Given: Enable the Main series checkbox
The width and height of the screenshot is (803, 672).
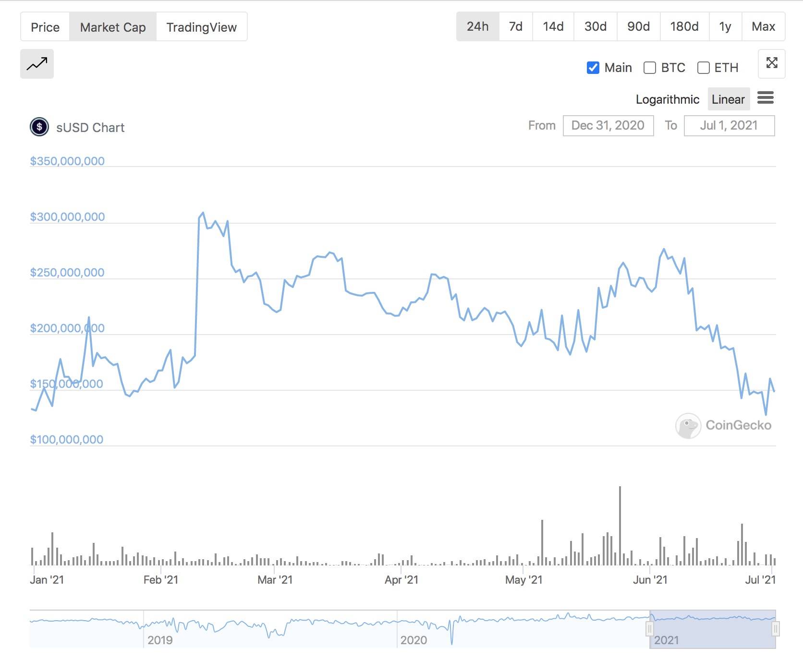Looking at the screenshot, I should point(593,68).
